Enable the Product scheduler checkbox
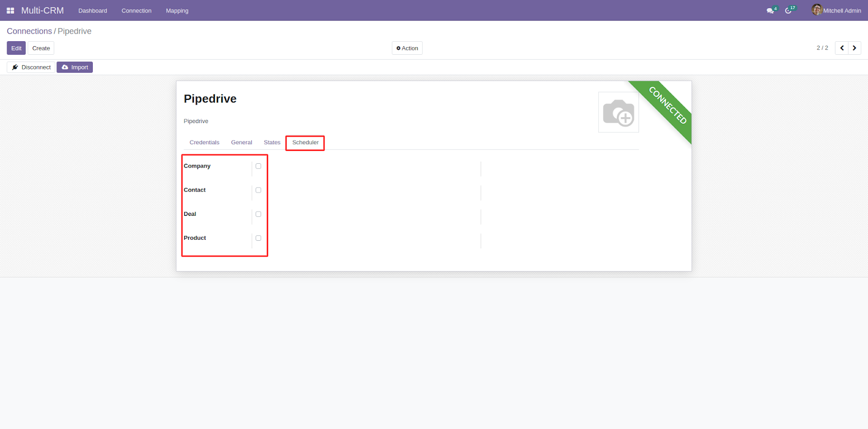 pos(258,238)
